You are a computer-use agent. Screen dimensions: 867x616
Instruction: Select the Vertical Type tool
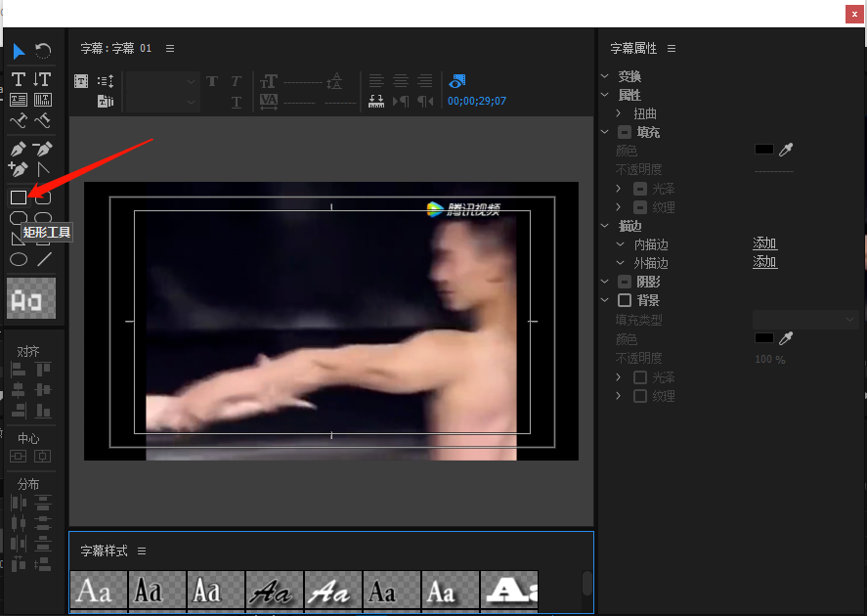[x=42, y=79]
